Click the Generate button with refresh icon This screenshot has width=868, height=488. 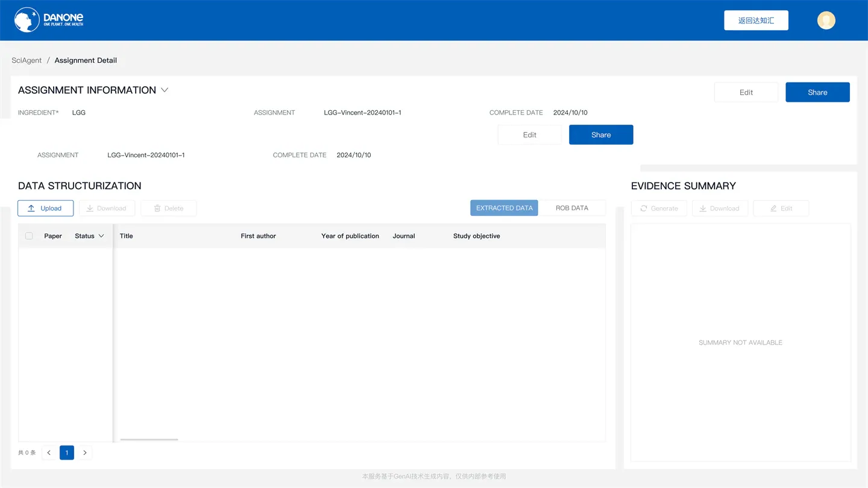[659, 208]
